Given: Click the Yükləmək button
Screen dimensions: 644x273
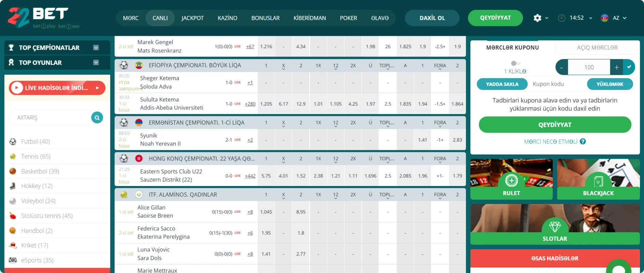Looking at the screenshot, I should pyautogui.click(x=610, y=84).
